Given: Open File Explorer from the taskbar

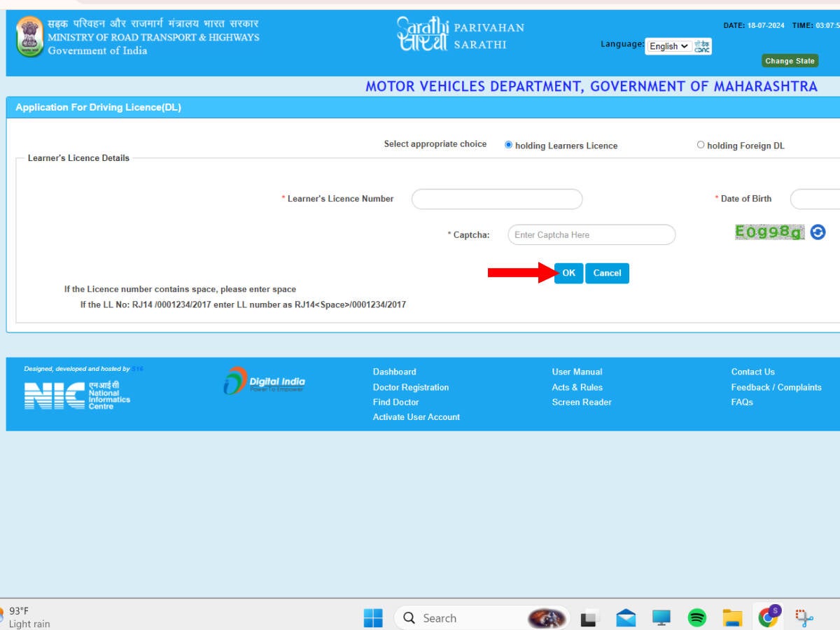Looking at the screenshot, I should (x=732, y=617).
